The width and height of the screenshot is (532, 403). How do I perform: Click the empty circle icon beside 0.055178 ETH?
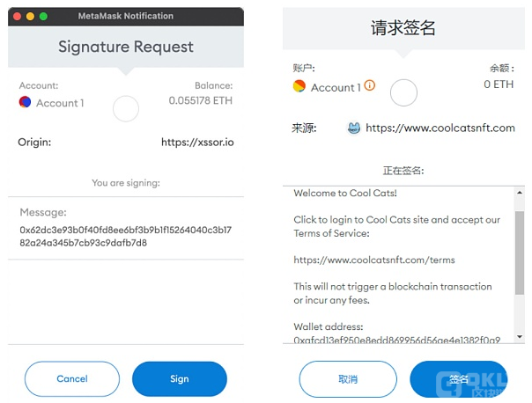[x=126, y=109]
